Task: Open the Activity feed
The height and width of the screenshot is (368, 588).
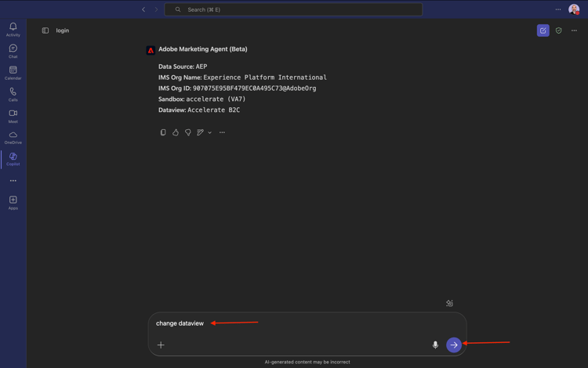Action: [x=13, y=30]
